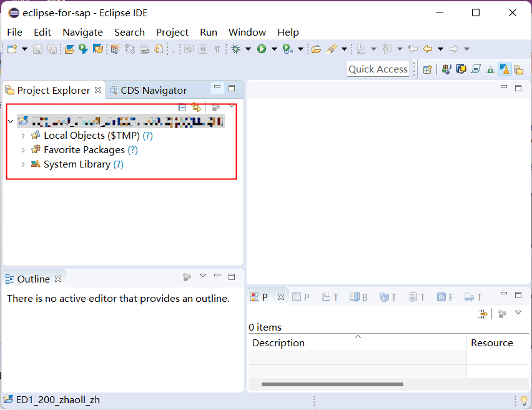
Task: Toggle Link with Editor in Project Explorer
Action: pos(196,107)
